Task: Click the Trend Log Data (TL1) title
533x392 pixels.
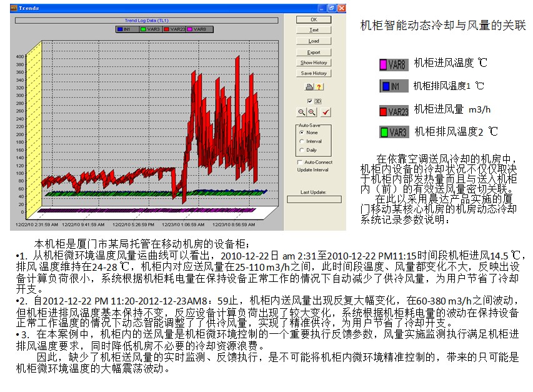Action: coord(146,21)
